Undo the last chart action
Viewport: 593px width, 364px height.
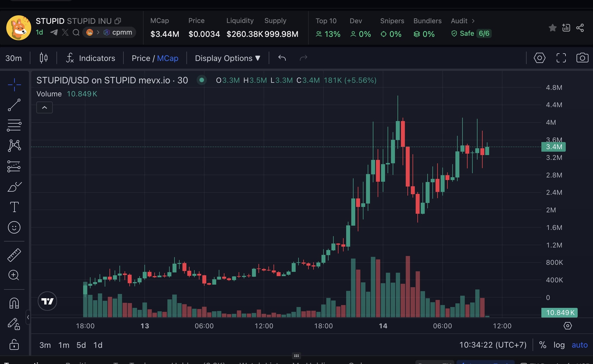(x=282, y=58)
